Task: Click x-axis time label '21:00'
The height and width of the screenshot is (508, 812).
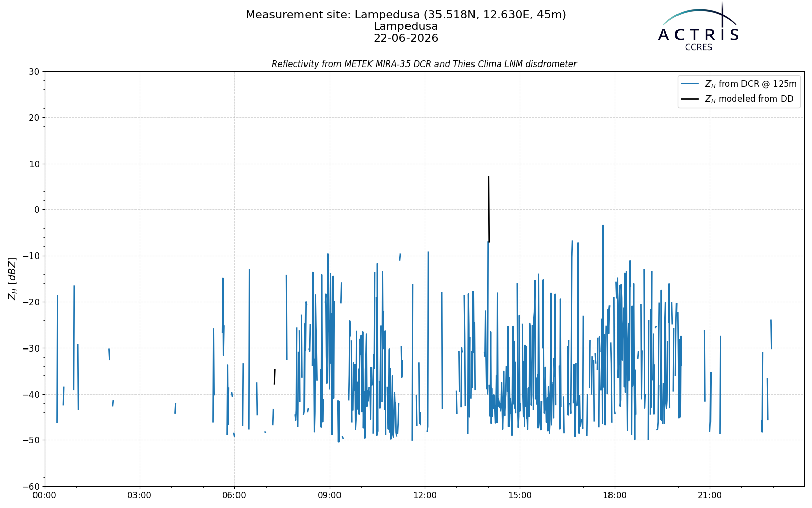Action: (x=709, y=495)
